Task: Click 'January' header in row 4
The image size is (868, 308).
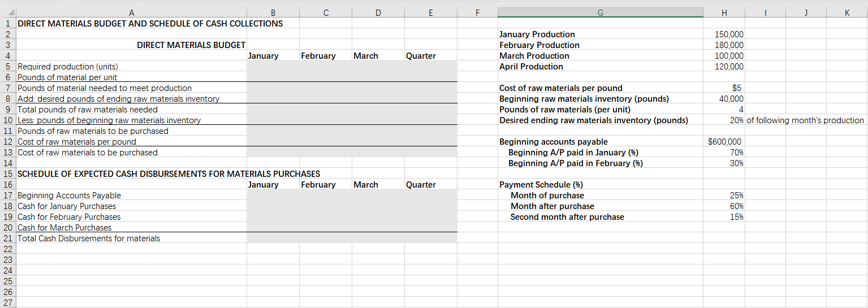Action: (263, 56)
